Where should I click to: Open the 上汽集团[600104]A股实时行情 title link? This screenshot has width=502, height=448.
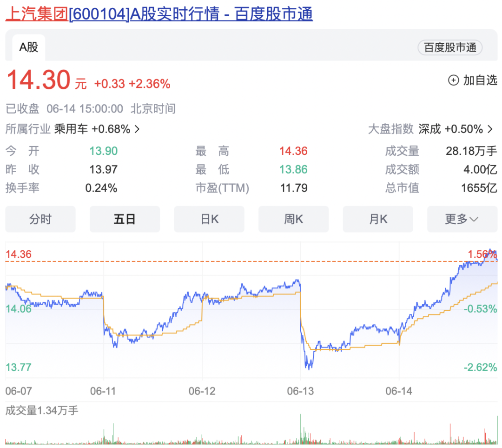pyautogui.click(x=159, y=14)
